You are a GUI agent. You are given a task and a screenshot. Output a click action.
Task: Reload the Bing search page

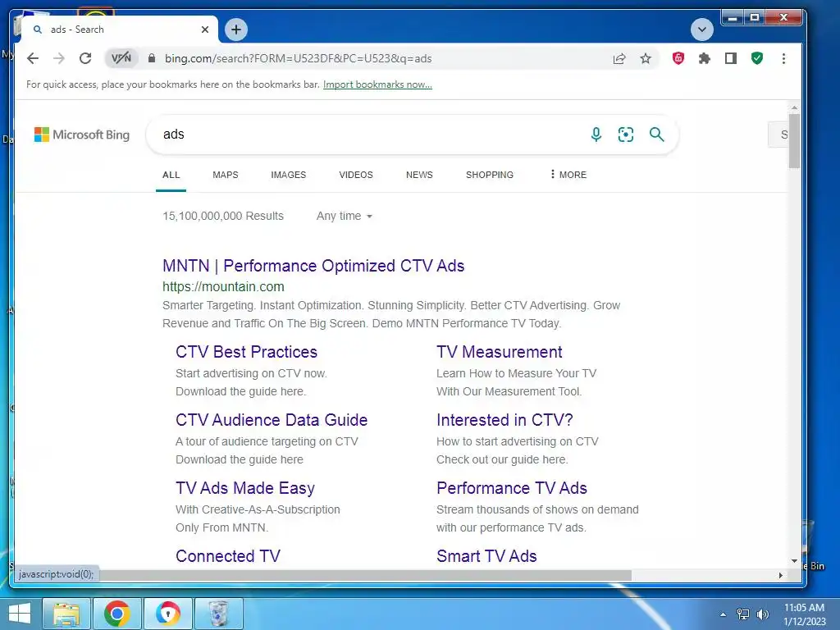[x=85, y=58]
